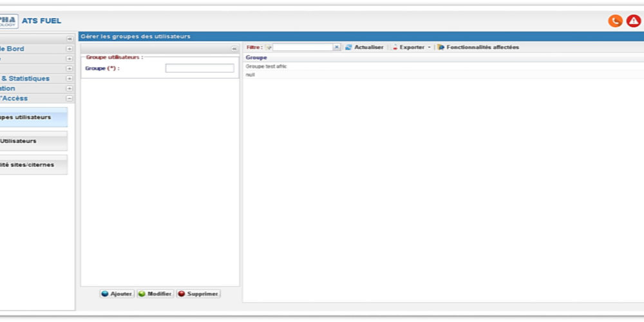Expand the Bord sidebar section
The image size is (644, 322).
pyautogui.click(x=70, y=49)
